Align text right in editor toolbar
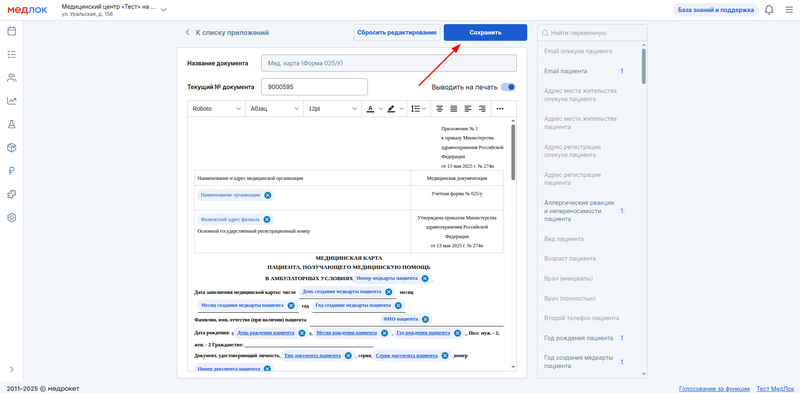The width and height of the screenshot is (800, 393). pyautogui.click(x=482, y=109)
